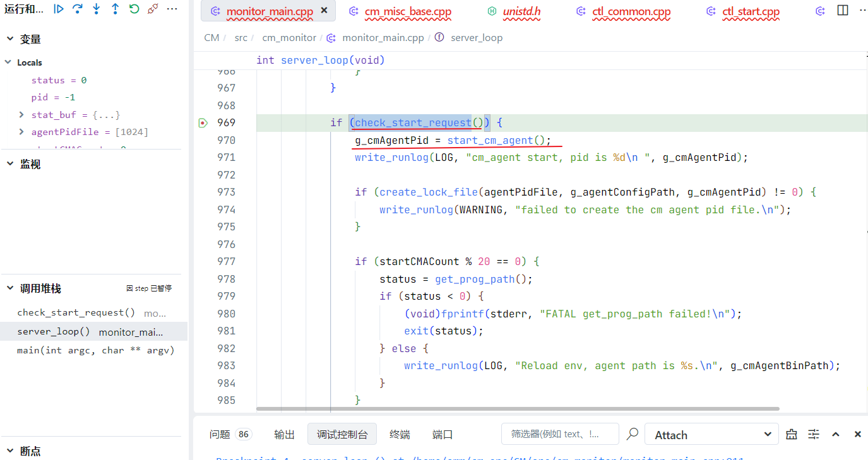Show the 问题 panel tab
This screenshot has height=460, width=868.
230,434
